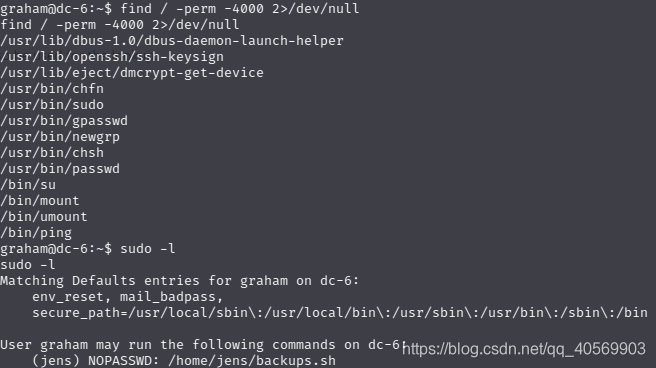Click the /usr/bin/chsh line

click(52, 153)
